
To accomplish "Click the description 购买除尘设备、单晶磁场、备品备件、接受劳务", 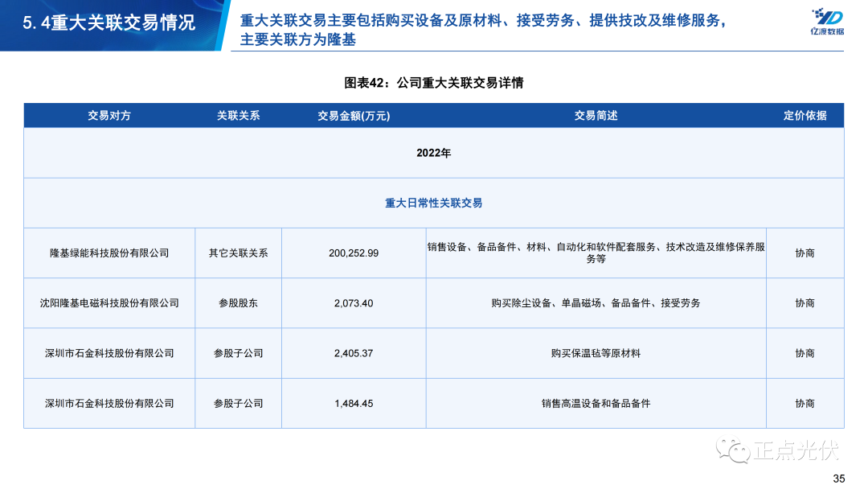I will tap(596, 303).
